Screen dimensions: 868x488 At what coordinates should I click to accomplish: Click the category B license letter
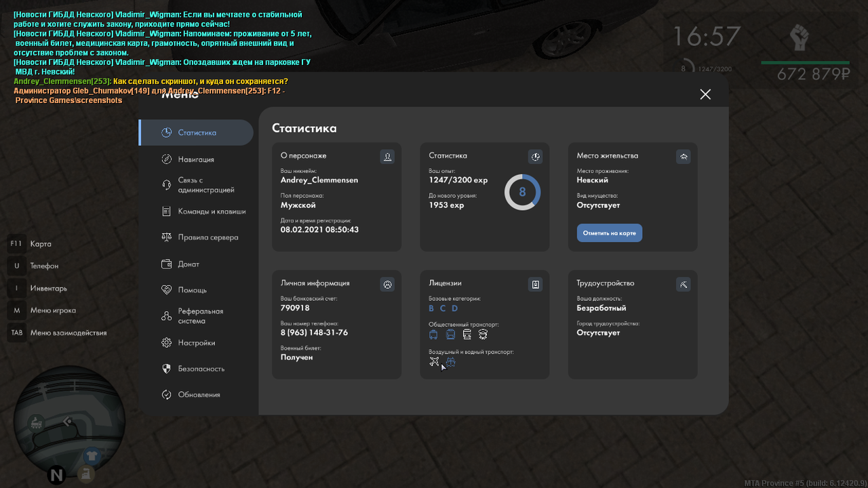click(431, 308)
